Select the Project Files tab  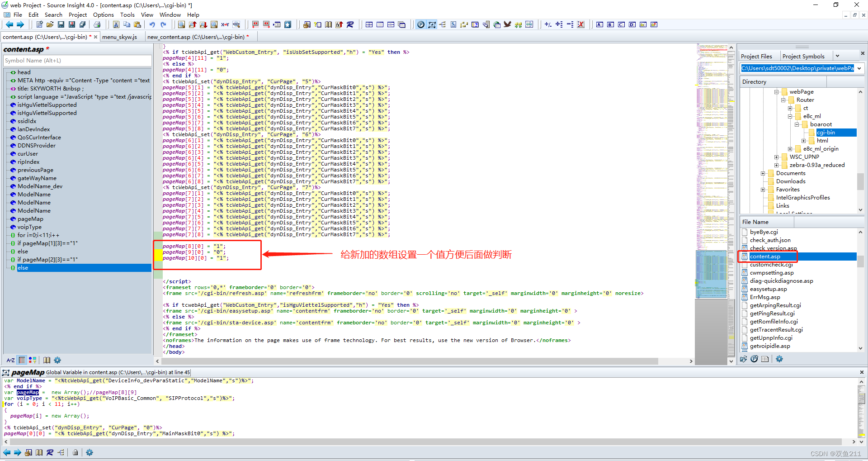click(756, 56)
